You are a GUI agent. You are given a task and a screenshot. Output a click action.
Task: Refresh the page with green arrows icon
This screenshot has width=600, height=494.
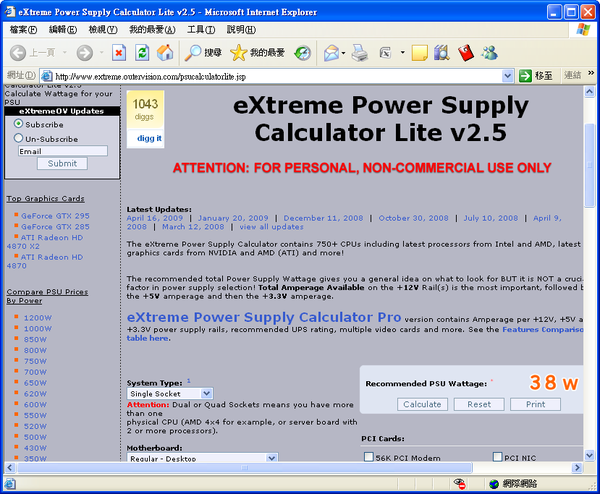(142, 52)
